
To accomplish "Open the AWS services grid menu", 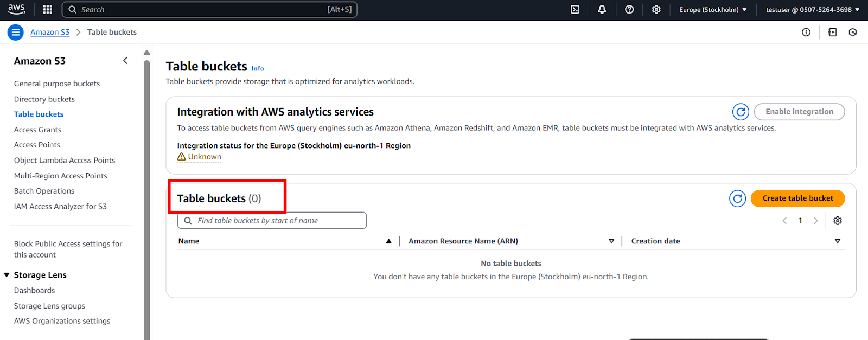I will 48,9.
